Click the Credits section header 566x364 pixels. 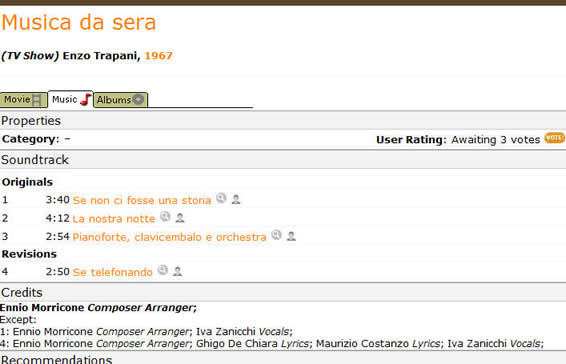coord(283,292)
